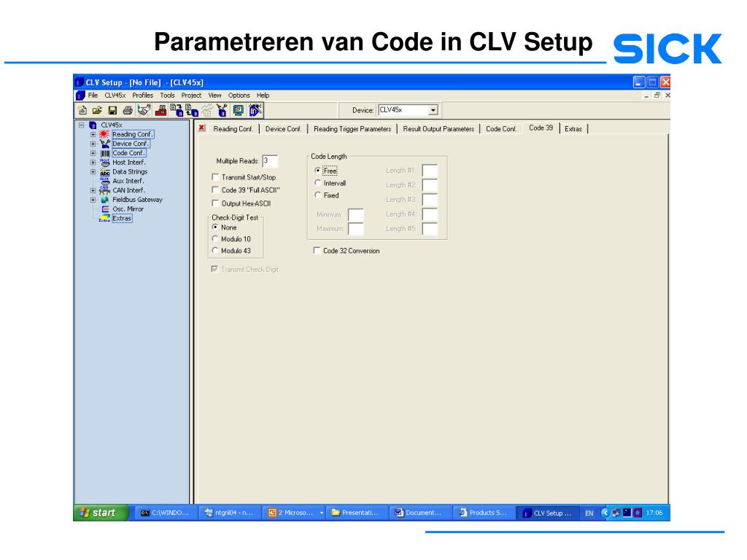Click the CAN Interf. network icon
747x560 pixels.
pyautogui.click(x=104, y=190)
